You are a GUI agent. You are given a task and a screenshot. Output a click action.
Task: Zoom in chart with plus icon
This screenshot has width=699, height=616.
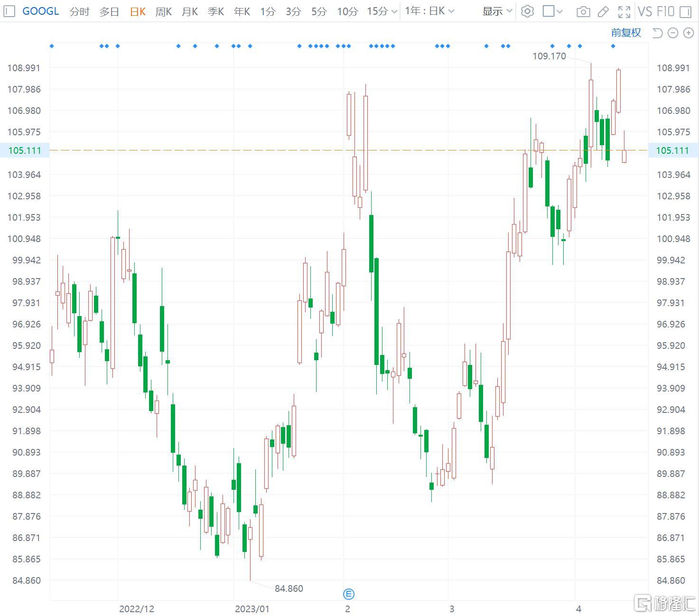[689, 33]
